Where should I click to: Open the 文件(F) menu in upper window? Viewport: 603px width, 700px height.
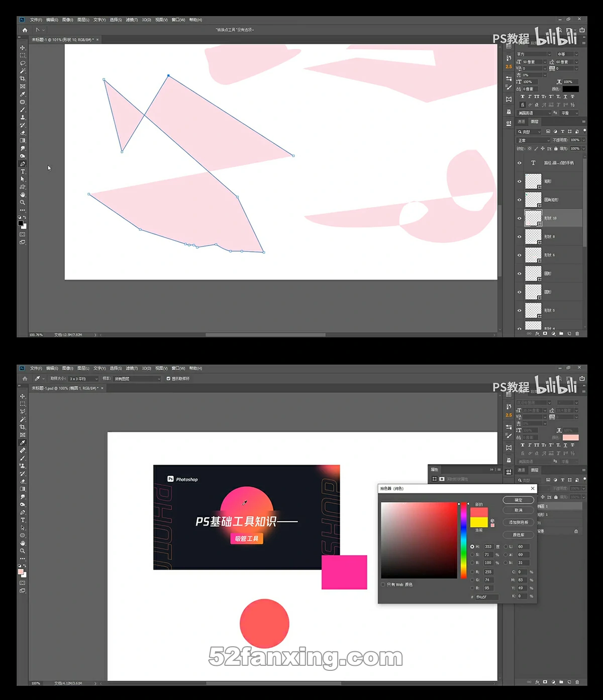pyautogui.click(x=36, y=20)
